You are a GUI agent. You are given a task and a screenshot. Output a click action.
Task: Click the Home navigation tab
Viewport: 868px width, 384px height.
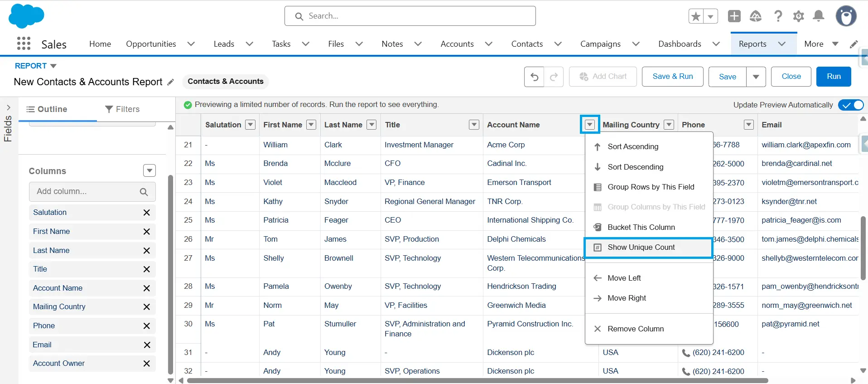[x=100, y=44]
